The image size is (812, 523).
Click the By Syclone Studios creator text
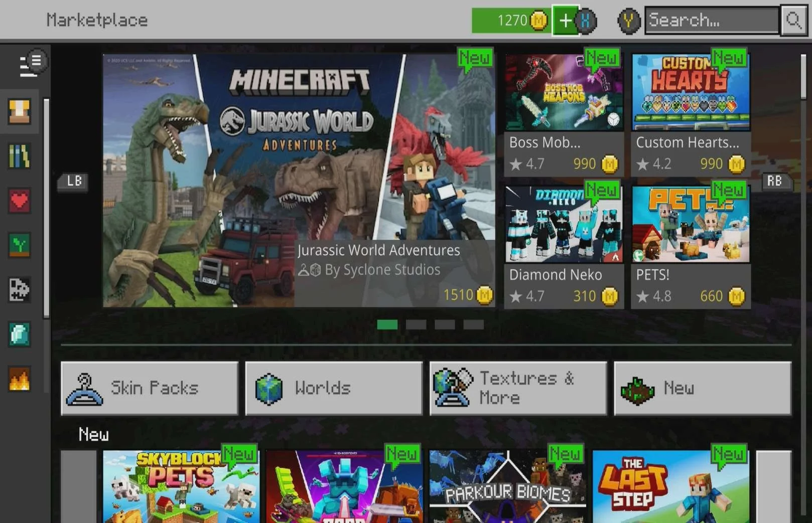point(382,270)
